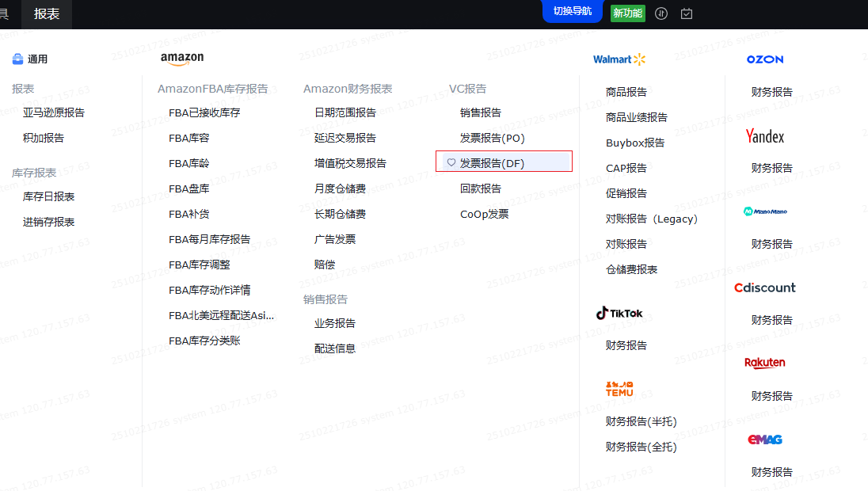Open the calendar check icon in top bar
The height and width of the screenshot is (491, 868).
[687, 13]
